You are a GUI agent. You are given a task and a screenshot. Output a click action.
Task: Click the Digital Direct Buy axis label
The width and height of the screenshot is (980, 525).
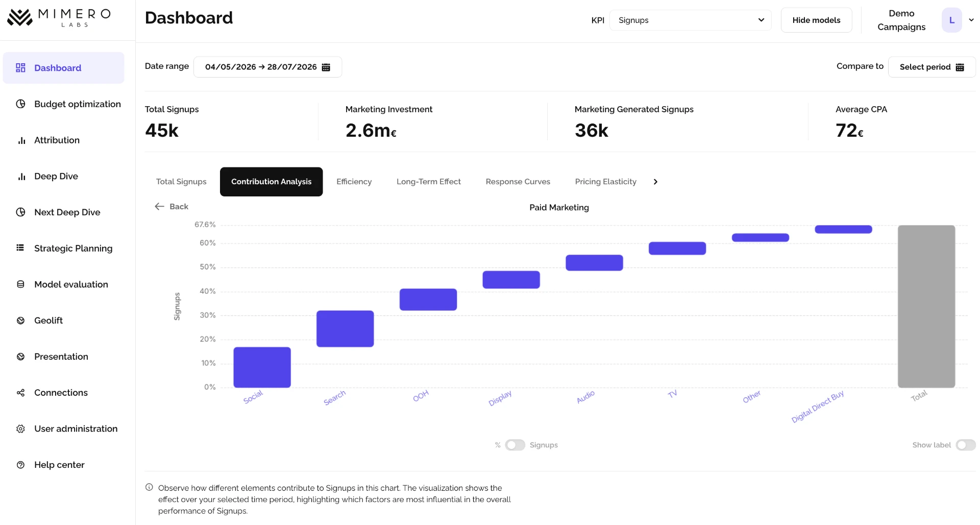(818, 407)
